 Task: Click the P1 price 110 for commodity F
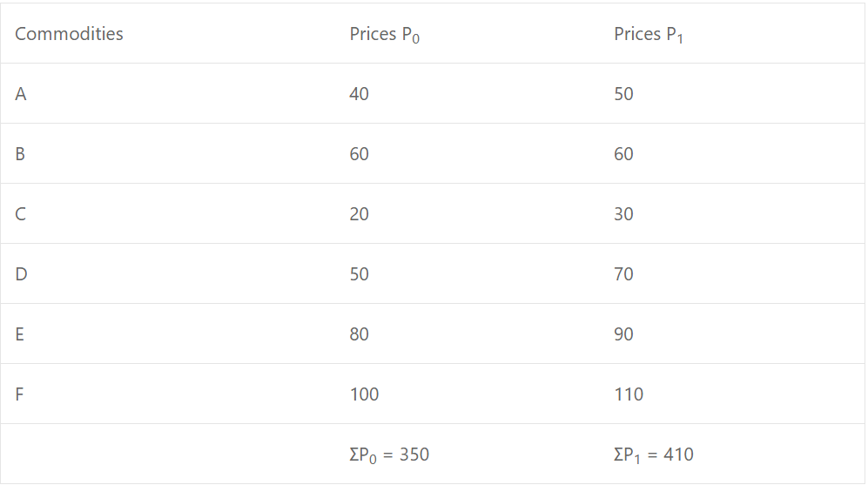[629, 394]
